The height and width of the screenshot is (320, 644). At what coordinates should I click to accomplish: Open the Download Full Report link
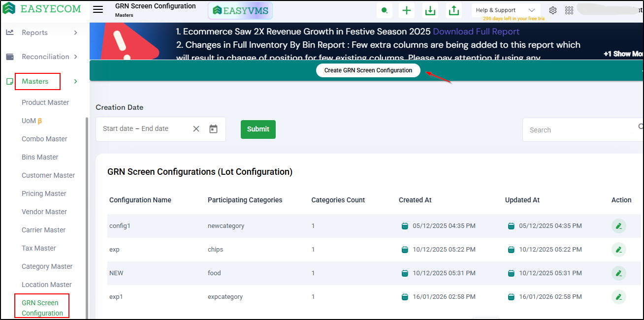pyautogui.click(x=476, y=32)
